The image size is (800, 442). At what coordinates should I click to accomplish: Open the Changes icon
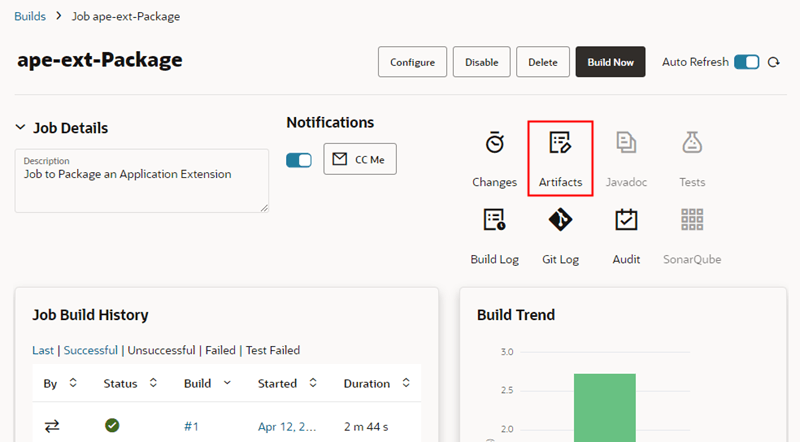tap(494, 144)
